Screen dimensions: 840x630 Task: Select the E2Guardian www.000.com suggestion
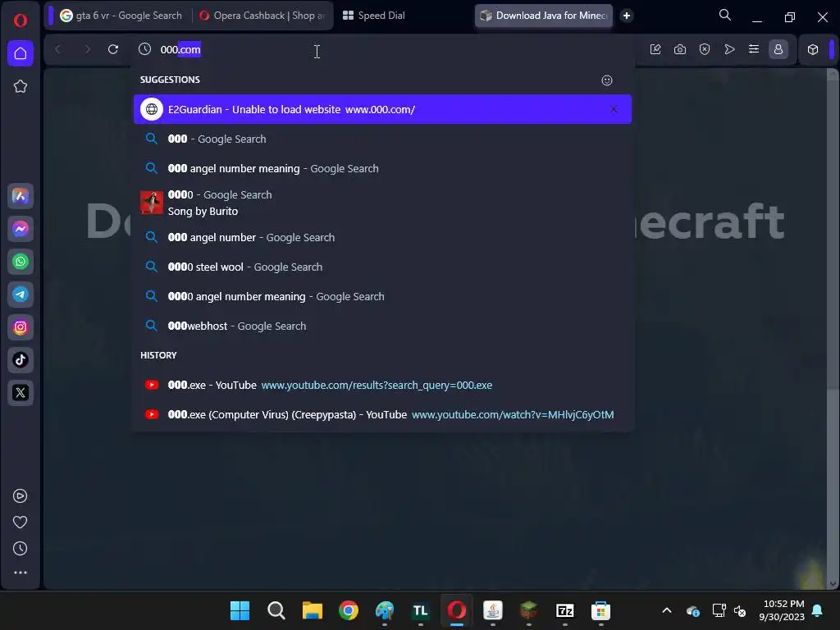coord(382,109)
